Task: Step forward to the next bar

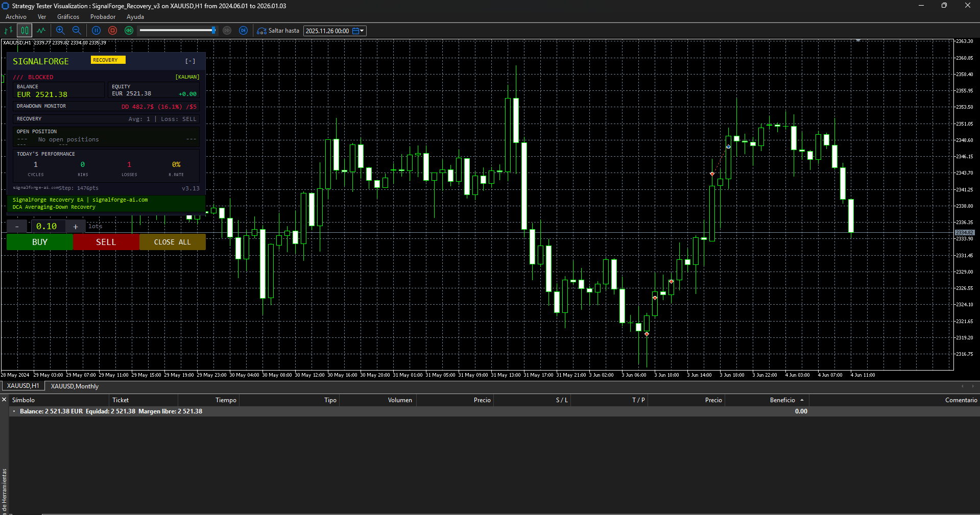Action: coord(244,31)
